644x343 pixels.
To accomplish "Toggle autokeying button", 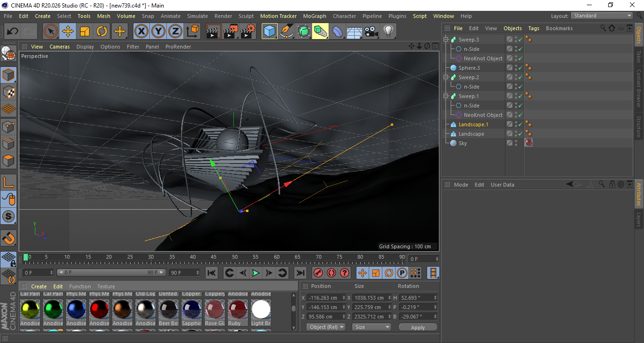I will [331, 273].
